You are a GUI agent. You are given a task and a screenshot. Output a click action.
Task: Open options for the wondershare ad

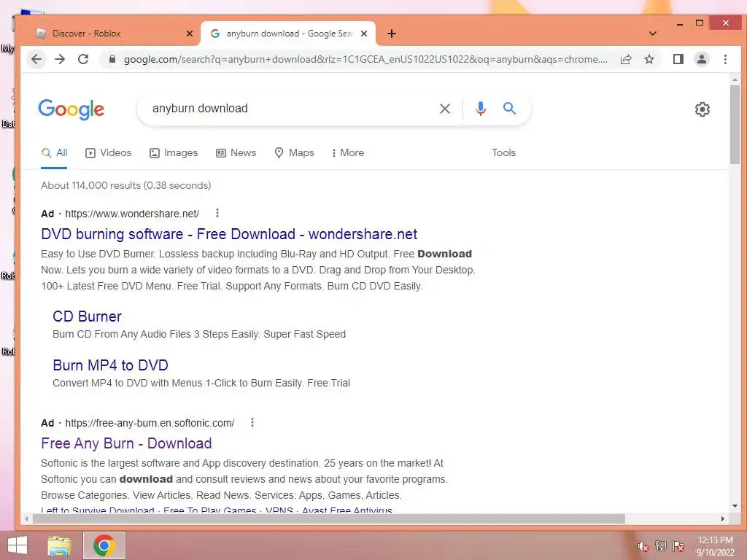[217, 213]
